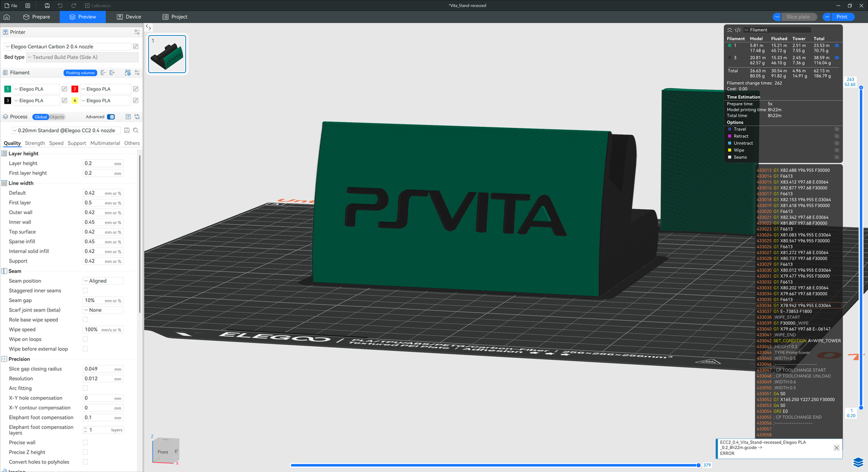The height and width of the screenshot is (472, 868).
Task: Search process settings
Action: tap(136, 130)
